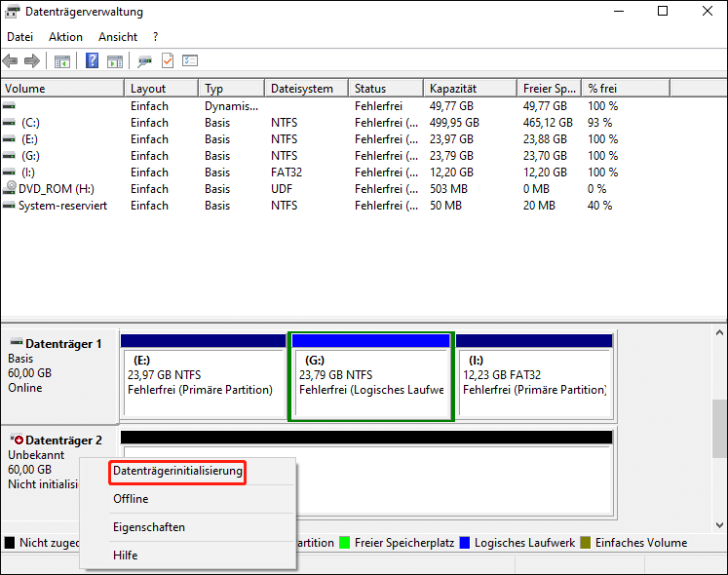Open Eigenschaften from the context menu
Viewport: 728px width, 575px height.
pos(148,527)
